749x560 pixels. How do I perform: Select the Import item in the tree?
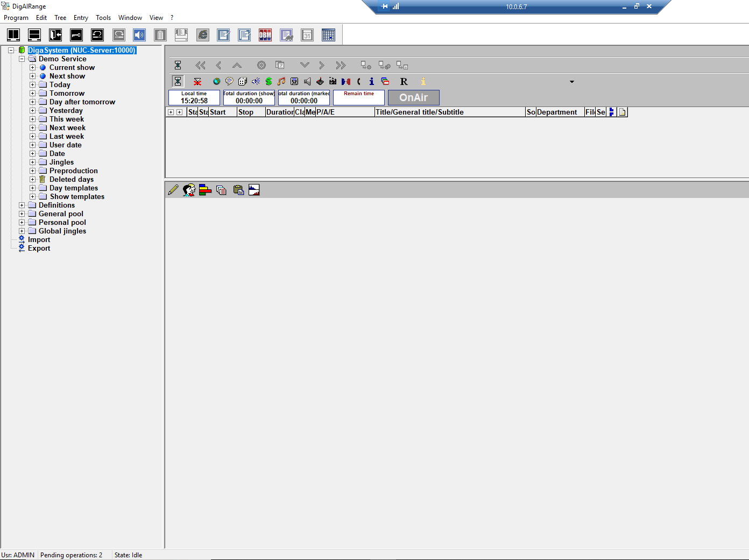point(39,239)
